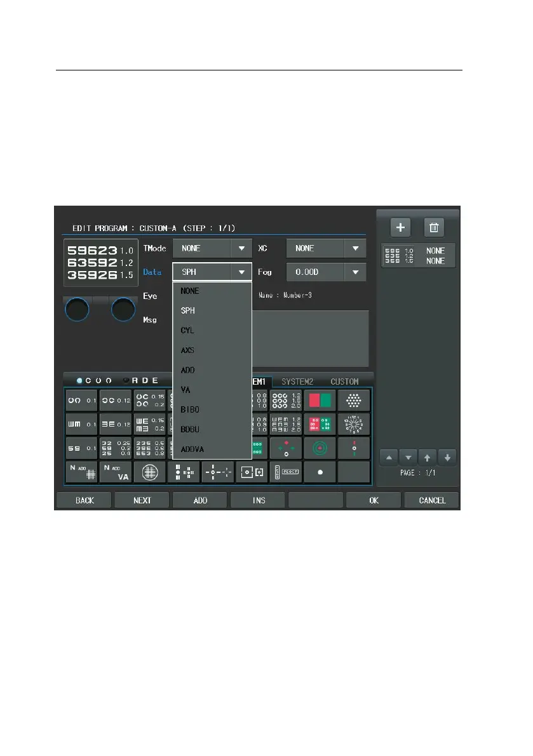Select the dark radio dot before RDE
The image size is (533, 756).
(x=126, y=381)
